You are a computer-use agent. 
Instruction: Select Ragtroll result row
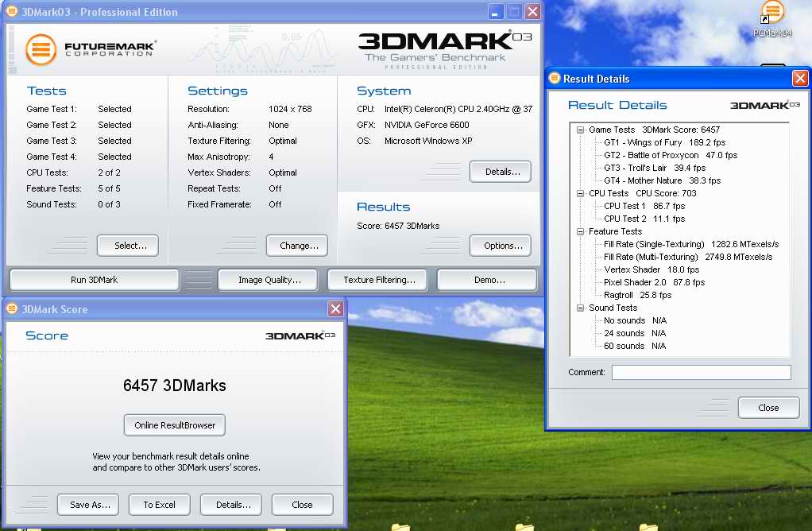click(637, 295)
